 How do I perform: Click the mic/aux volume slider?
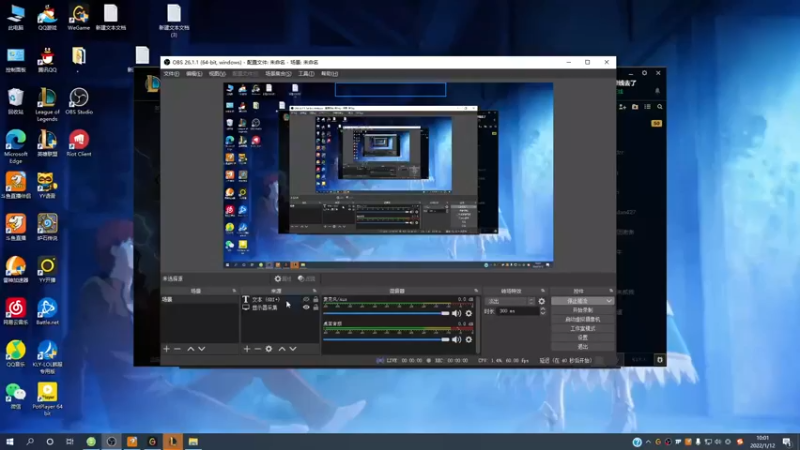coord(385,313)
